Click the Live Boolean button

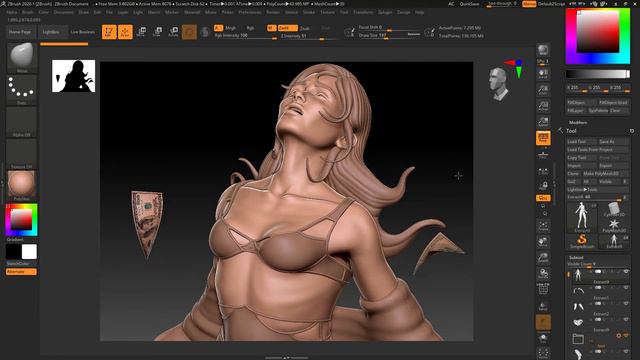[82, 32]
